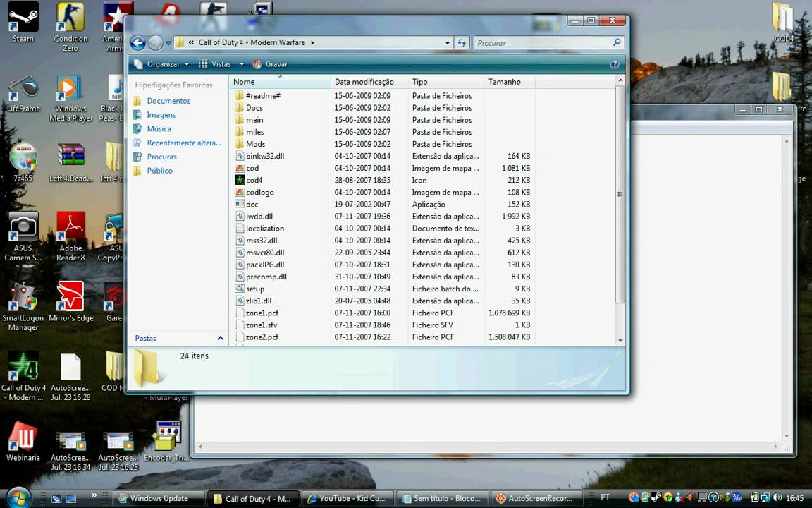
Task: Click the 16:45 system clock
Action: pyautogui.click(x=795, y=498)
